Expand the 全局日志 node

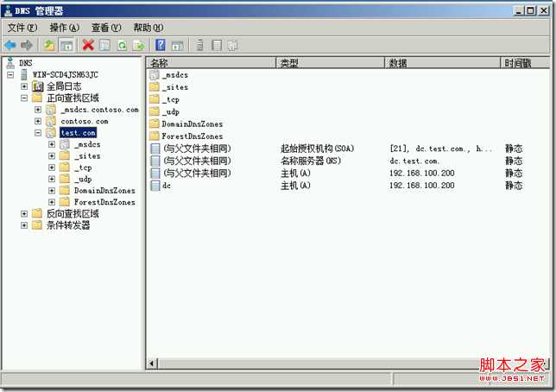[x=24, y=86]
